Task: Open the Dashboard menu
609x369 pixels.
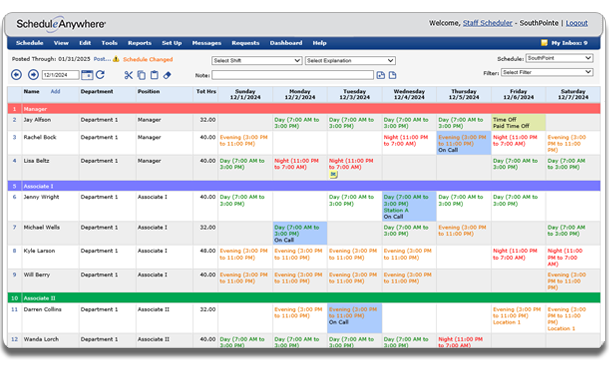Action: [x=286, y=43]
